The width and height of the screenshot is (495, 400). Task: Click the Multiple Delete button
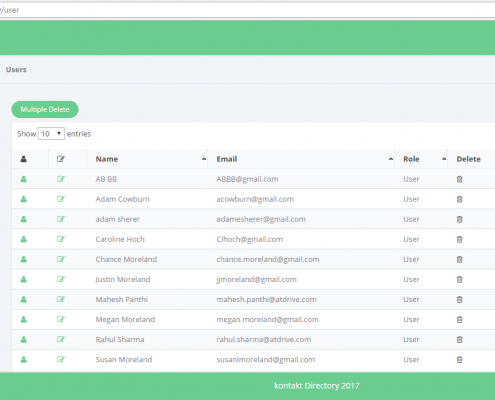point(45,109)
